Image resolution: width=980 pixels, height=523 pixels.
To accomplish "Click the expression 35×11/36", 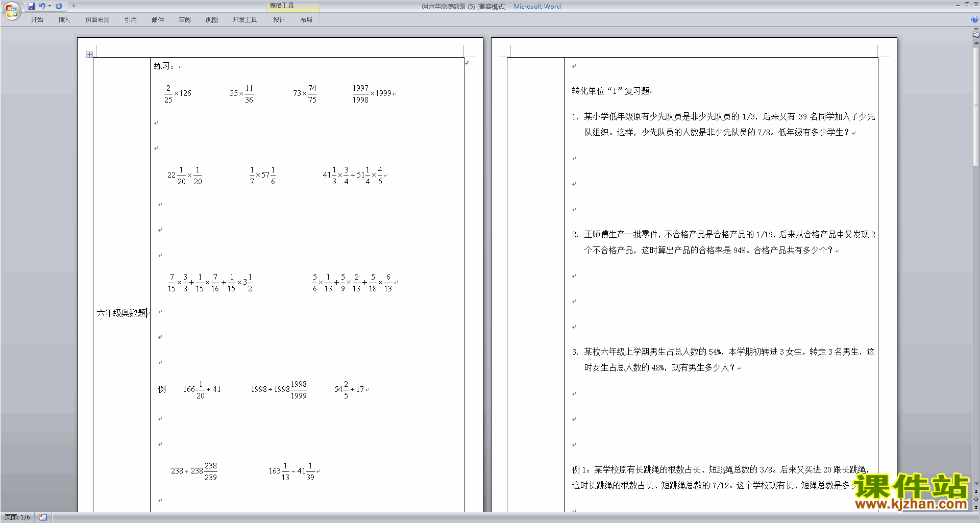I will pos(241,94).
